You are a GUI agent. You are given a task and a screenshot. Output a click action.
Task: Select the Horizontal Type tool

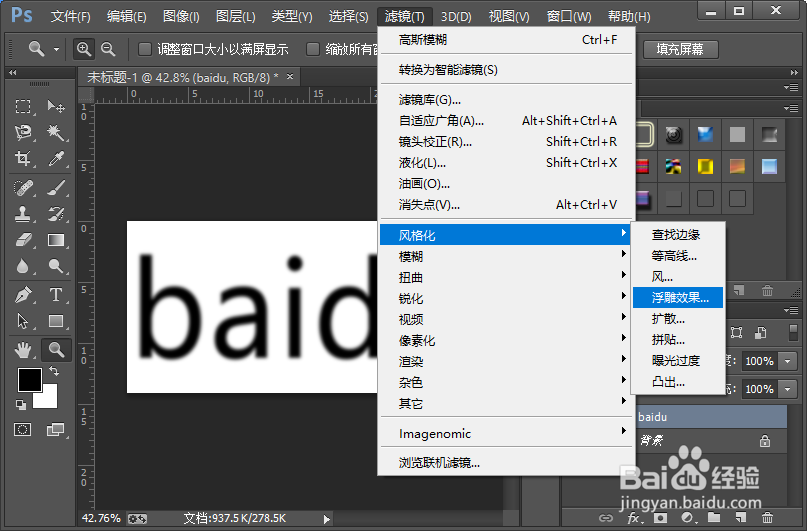(x=56, y=295)
